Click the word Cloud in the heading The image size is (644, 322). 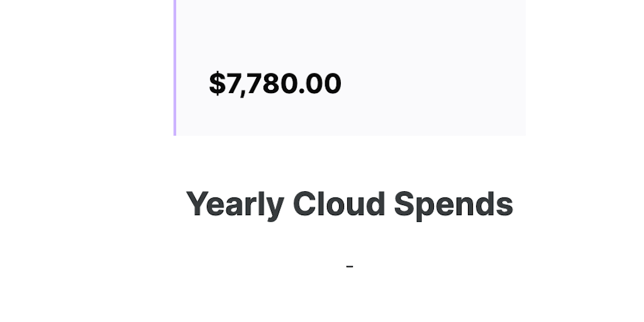(339, 204)
